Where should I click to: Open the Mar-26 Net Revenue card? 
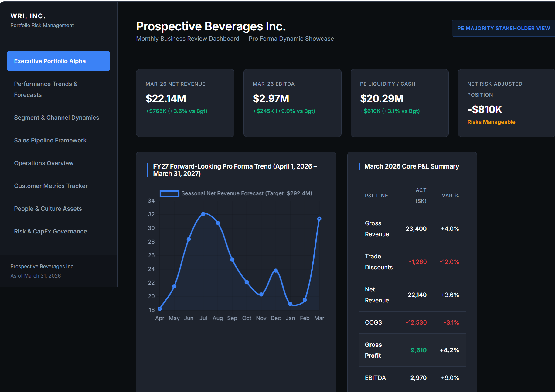(185, 103)
